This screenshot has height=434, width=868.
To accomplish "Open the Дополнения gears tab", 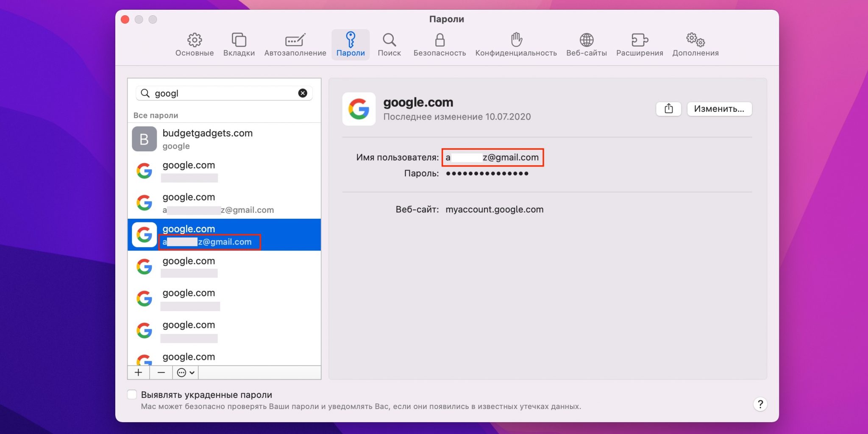I will [x=696, y=45].
